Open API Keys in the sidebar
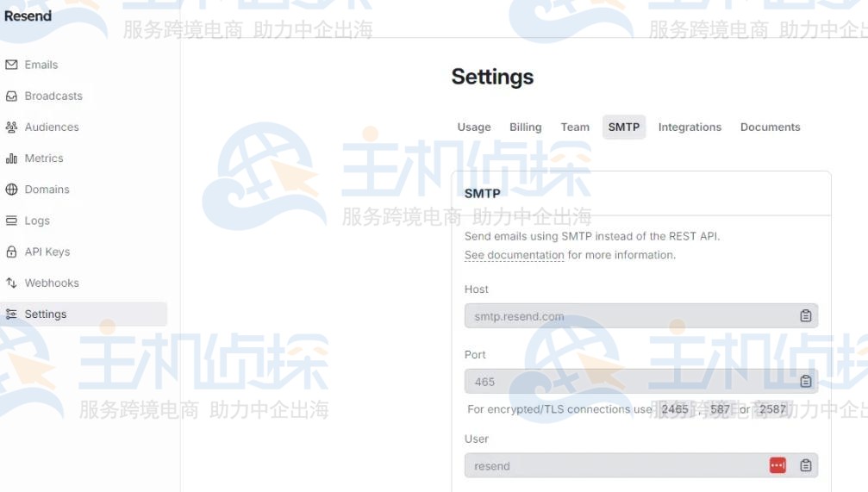The width and height of the screenshot is (868, 492). coord(47,252)
